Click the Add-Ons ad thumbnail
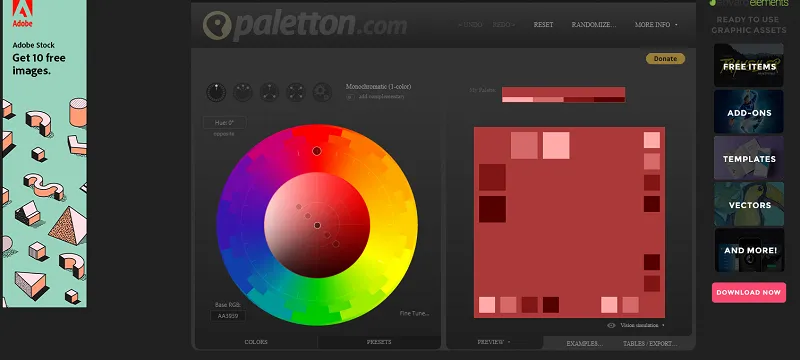 (x=748, y=112)
